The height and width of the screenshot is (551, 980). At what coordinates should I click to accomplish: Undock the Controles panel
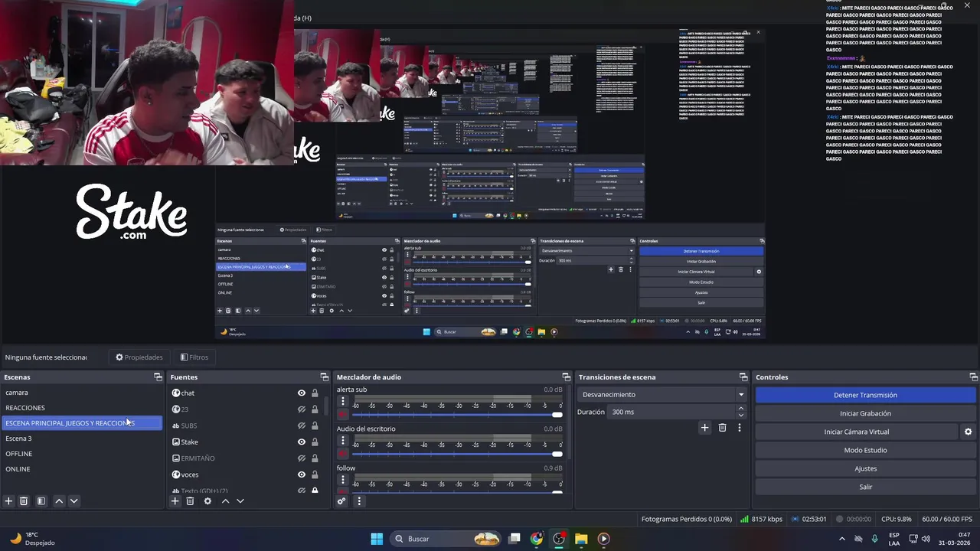pos(974,377)
